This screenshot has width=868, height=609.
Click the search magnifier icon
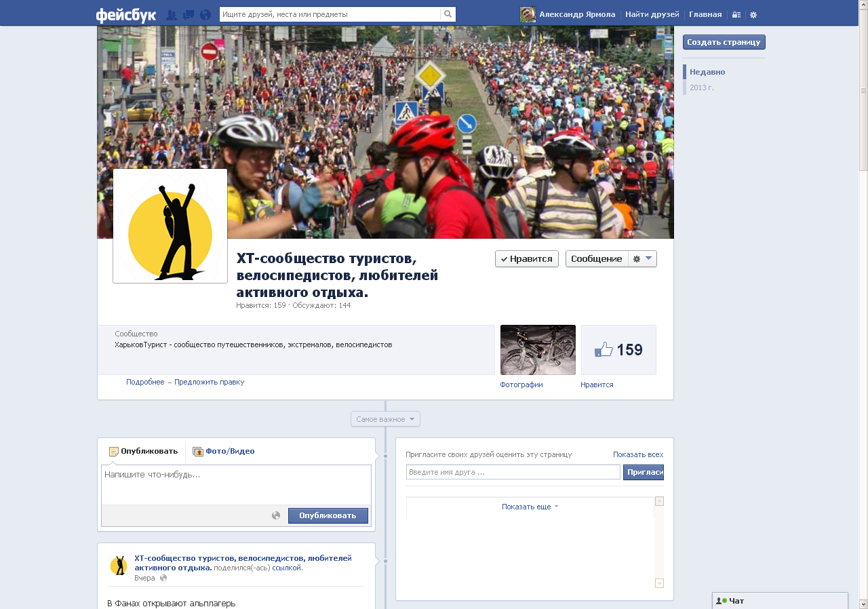click(448, 14)
